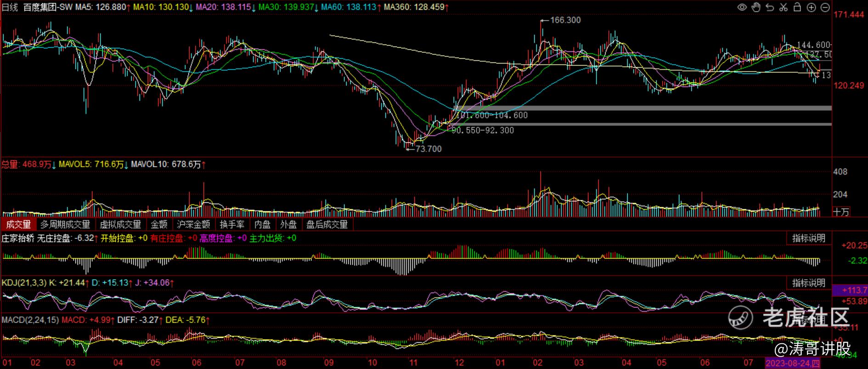Open 指标说明 for the 庄家抬轿 indicator
Viewport: 868px width, 369px height.
[x=809, y=238]
